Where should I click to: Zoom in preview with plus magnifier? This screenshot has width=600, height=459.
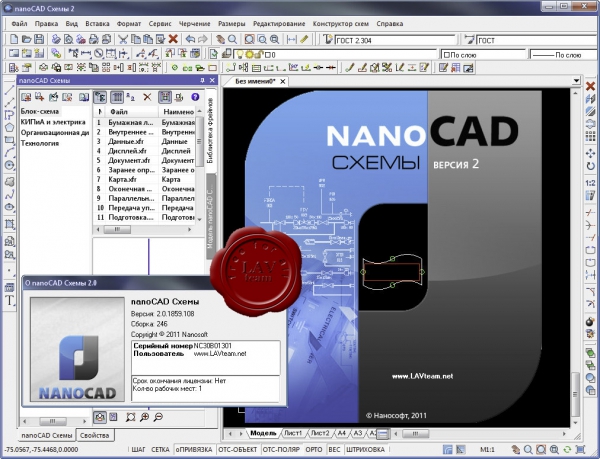click(144, 417)
